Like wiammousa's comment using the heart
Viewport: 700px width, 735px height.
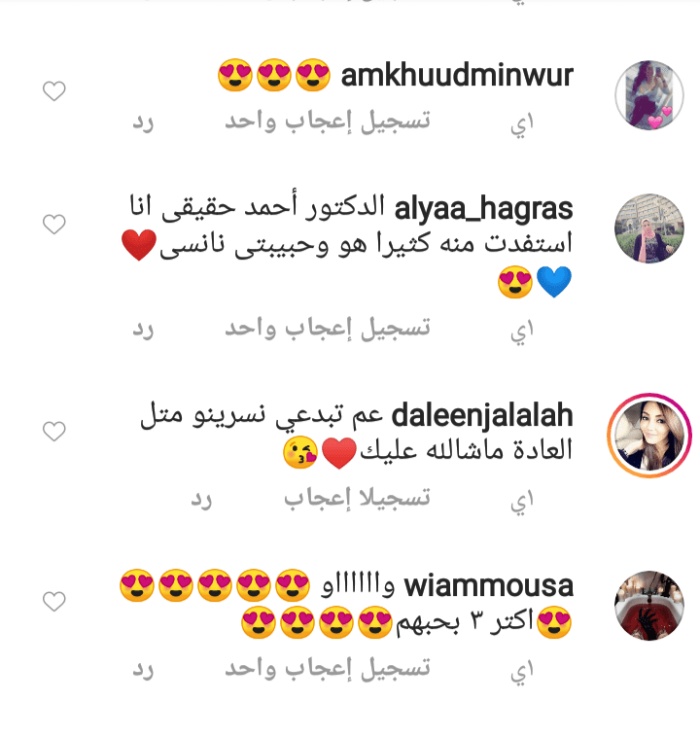(x=53, y=601)
